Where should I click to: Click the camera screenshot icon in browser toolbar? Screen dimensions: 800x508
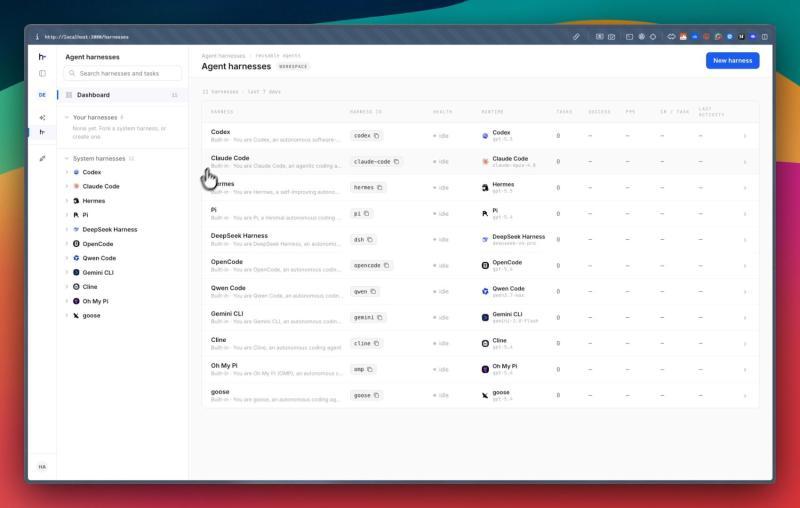tap(611, 37)
